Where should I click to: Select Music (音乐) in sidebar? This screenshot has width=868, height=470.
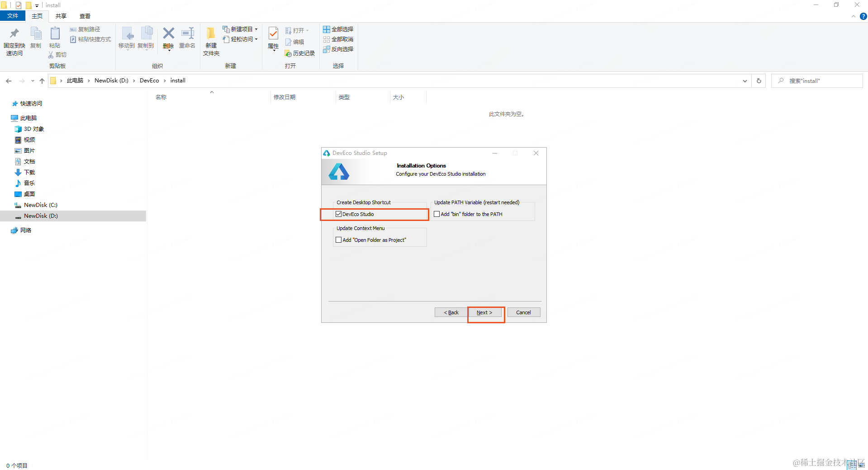point(29,183)
